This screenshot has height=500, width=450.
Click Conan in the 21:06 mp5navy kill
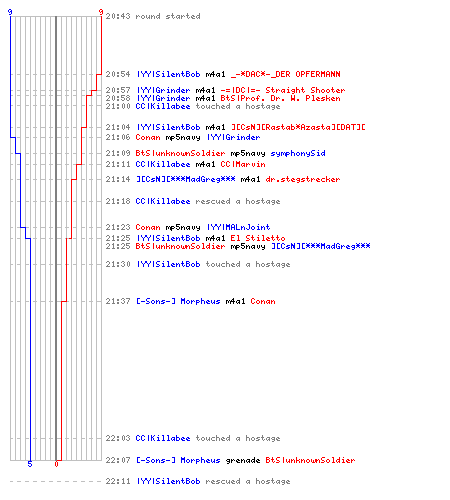(x=148, y=137)
